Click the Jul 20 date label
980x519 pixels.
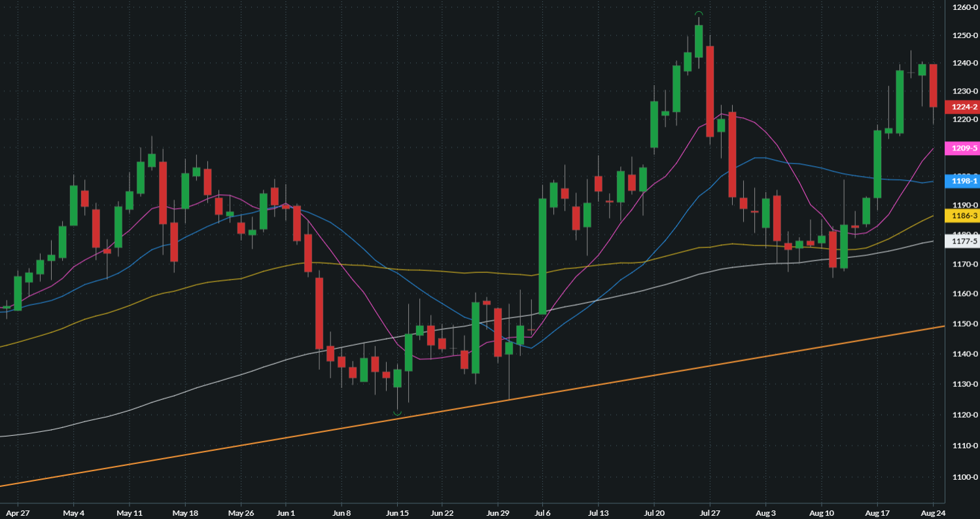tap(655, 512)
